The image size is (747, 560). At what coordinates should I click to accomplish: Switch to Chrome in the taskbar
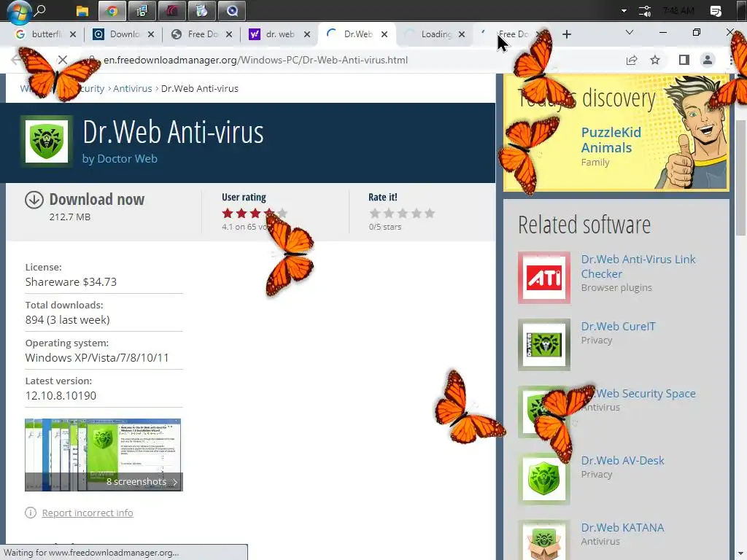pyautogui.click(x=112, y=10)
